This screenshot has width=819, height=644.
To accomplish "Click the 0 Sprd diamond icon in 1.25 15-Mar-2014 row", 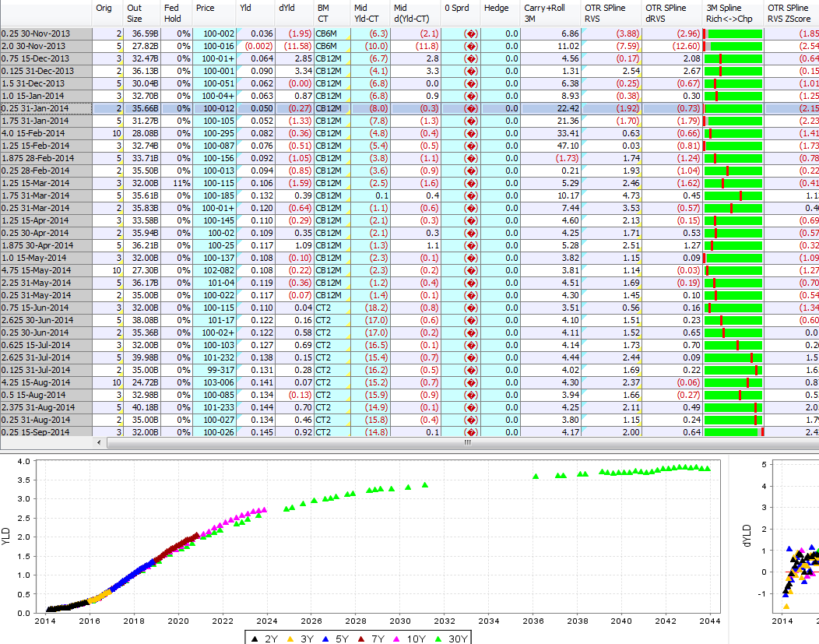I will (471, 183).
